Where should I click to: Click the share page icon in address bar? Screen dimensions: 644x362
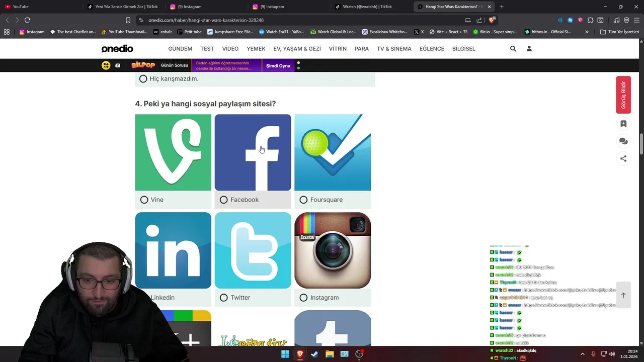tap(479, 20)
